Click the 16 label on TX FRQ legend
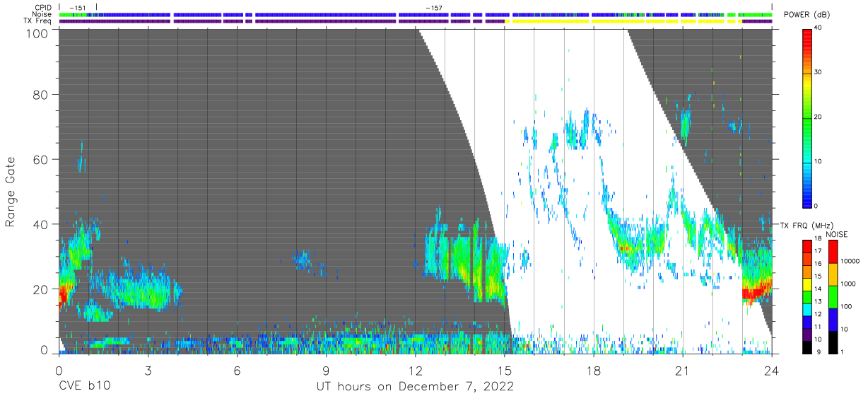This screenshot has width=868, height=401. [x=818, y=264]
